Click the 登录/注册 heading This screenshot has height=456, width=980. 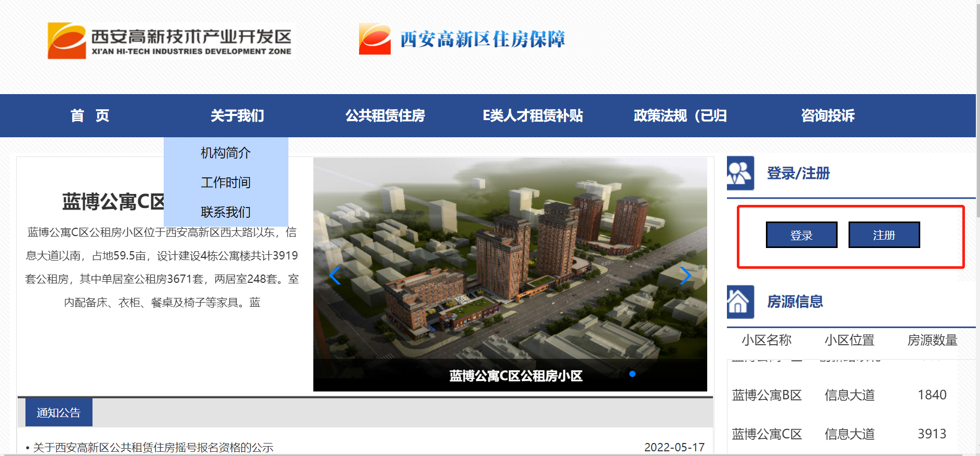pos(798,173)
